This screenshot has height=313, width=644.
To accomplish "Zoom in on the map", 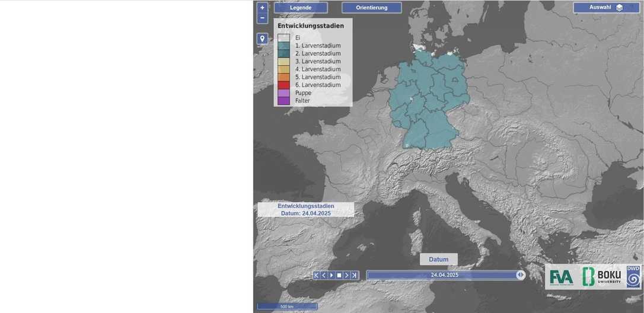I will (262, 8).
